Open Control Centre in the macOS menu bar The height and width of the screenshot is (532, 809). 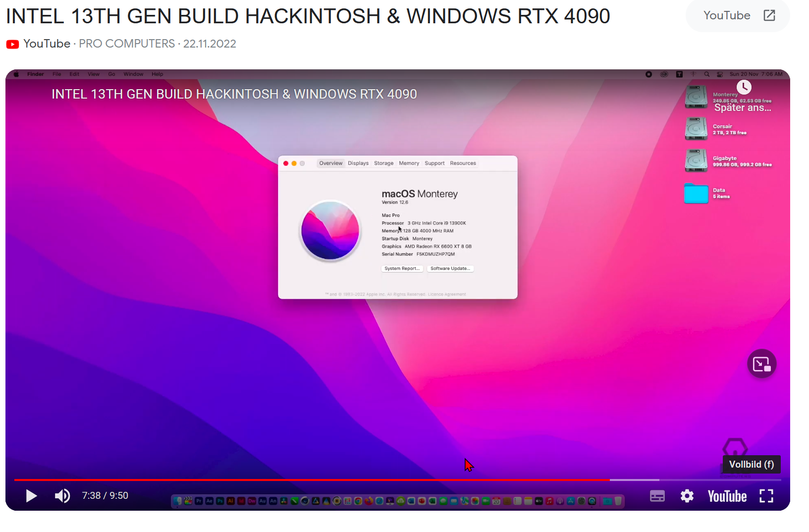click(x=720, y=74)
